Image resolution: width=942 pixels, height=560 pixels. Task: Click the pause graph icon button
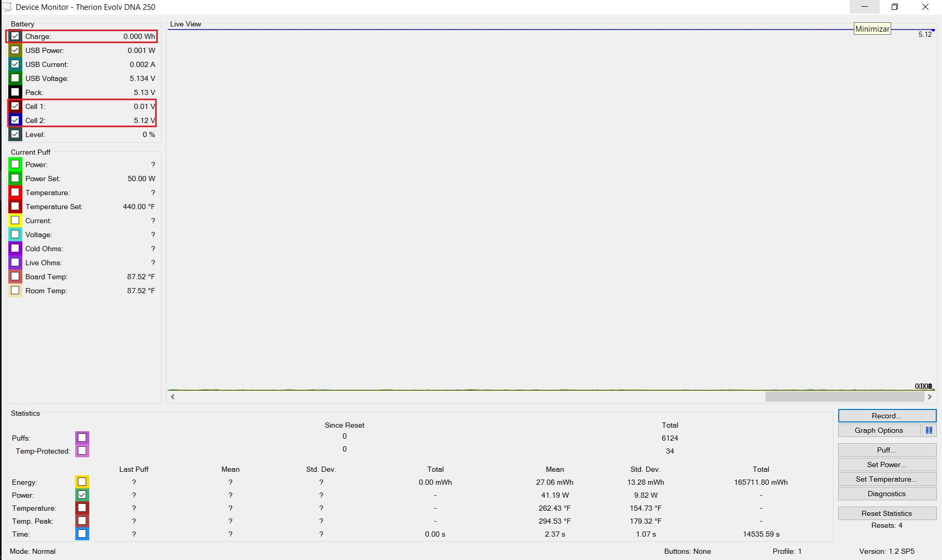coord(929,430)
